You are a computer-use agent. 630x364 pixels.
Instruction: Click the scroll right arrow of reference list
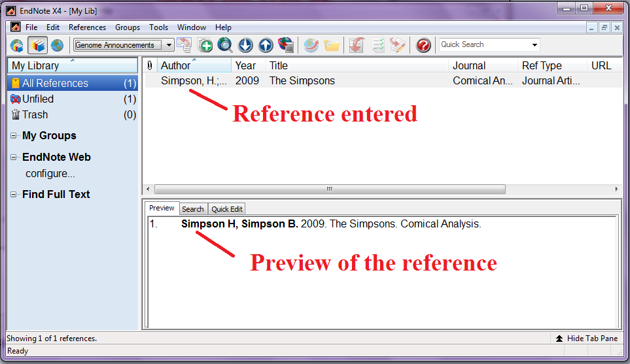(616, 189)
